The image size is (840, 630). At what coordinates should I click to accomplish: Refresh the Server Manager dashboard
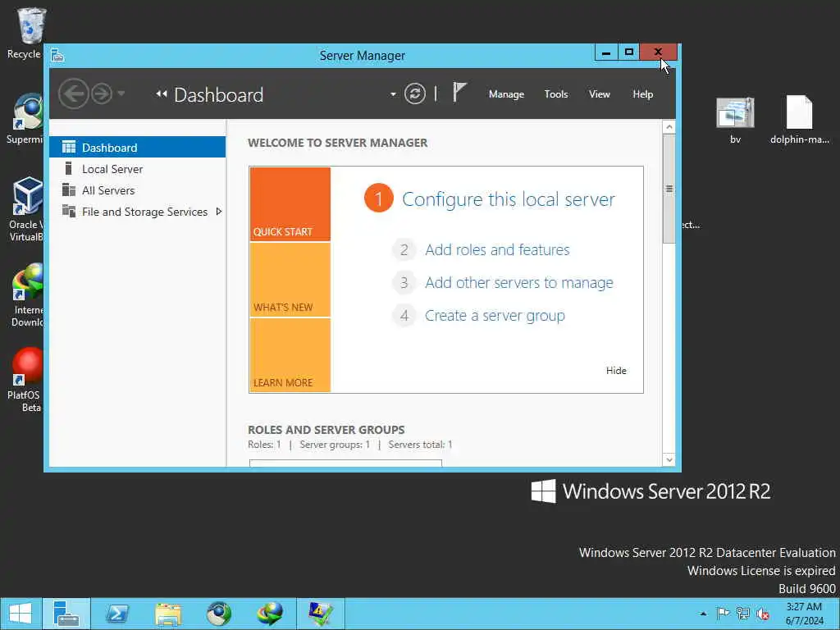pos(414,94)
